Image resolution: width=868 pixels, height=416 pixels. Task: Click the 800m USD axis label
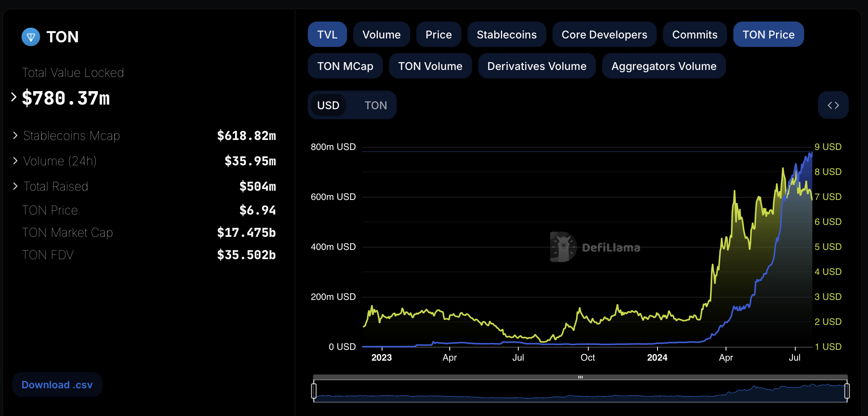(333, 147)
